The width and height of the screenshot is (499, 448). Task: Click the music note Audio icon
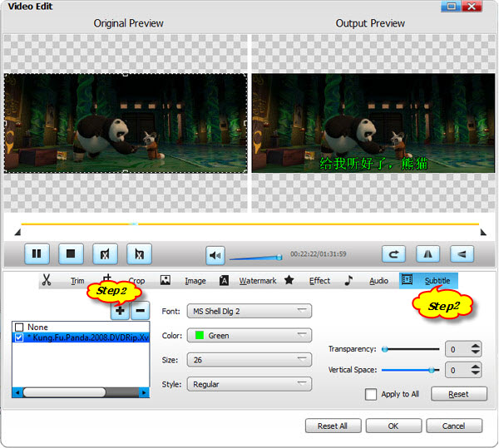point(348,280)
